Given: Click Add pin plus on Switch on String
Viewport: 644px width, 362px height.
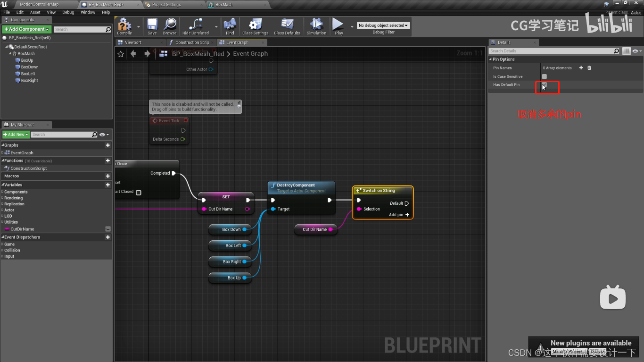Looking at the screenshot, I should (x=407, y=215).
